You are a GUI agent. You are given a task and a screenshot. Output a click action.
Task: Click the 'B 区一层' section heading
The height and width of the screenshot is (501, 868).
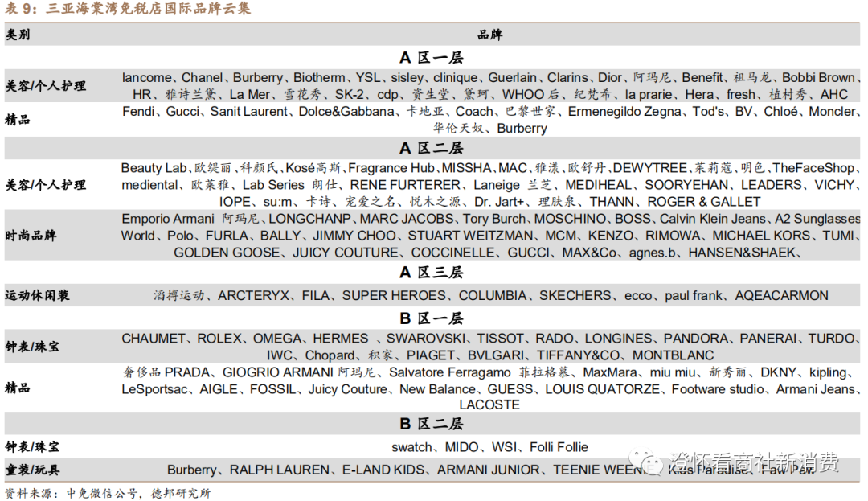tap(432, 319)
